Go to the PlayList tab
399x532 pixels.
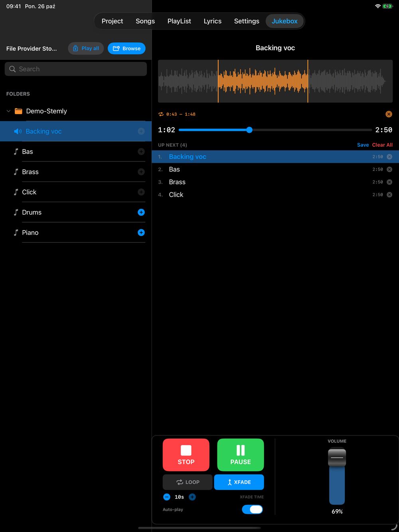(x=179, y=21)
